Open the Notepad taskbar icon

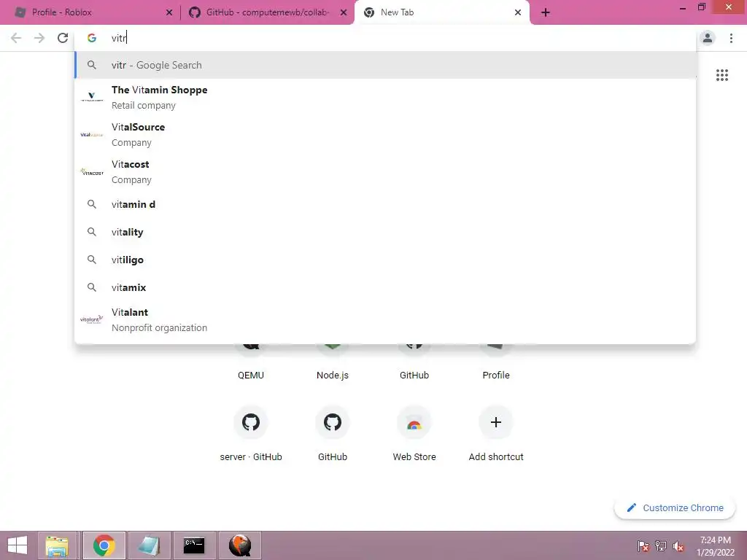[149, 545]
